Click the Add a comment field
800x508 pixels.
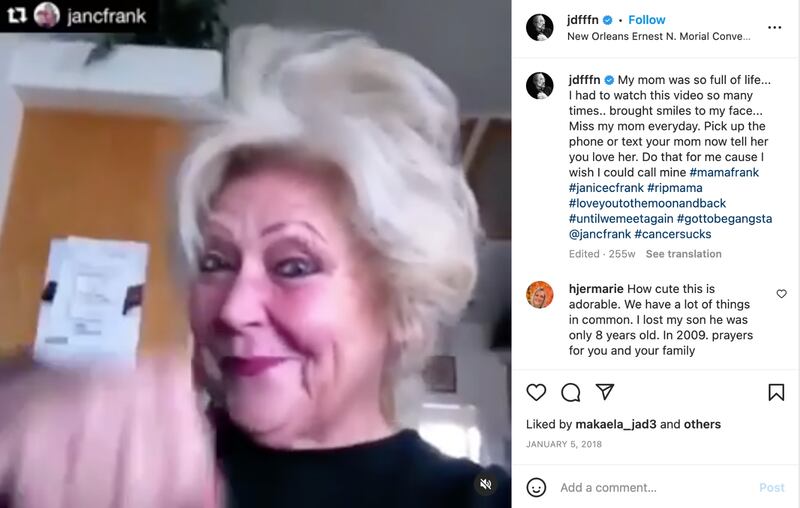click(x=655, y=488)
